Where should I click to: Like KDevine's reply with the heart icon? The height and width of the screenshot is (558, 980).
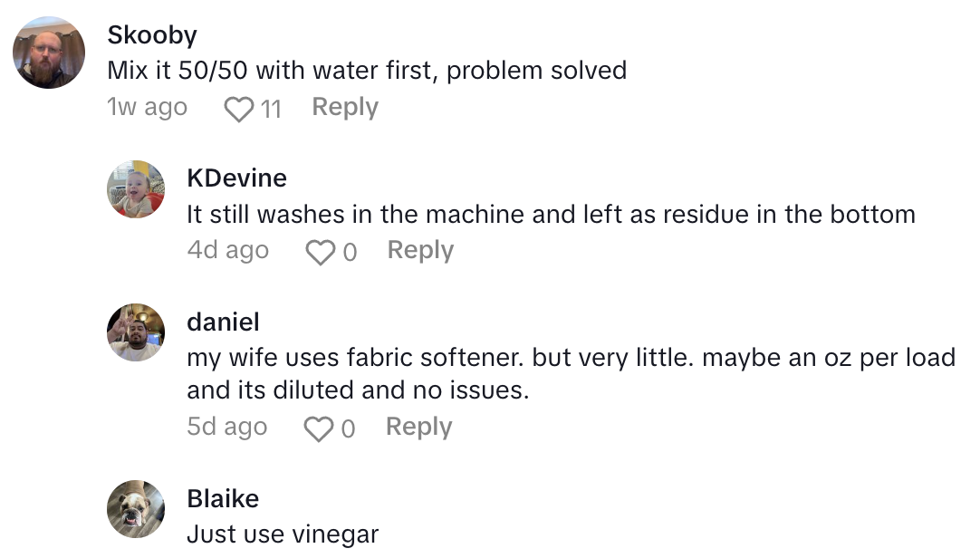pyautogui.click(x=320, y=253)
